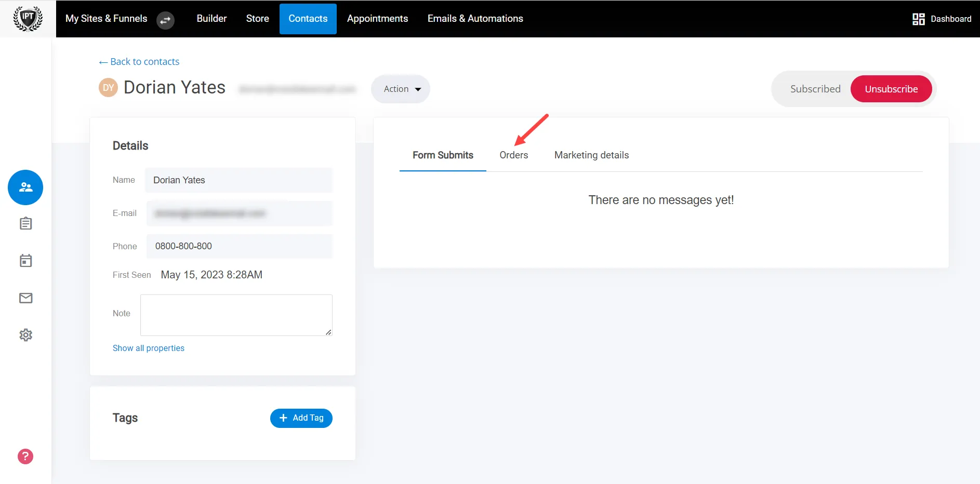Click the site switcher arrows icon

(165, 20)
